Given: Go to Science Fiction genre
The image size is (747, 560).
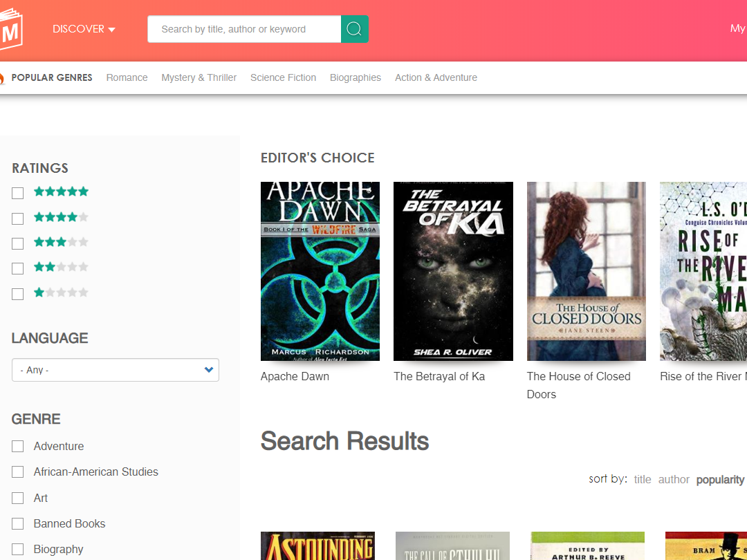Looking at the screenshot, I should tap(283, 77).
